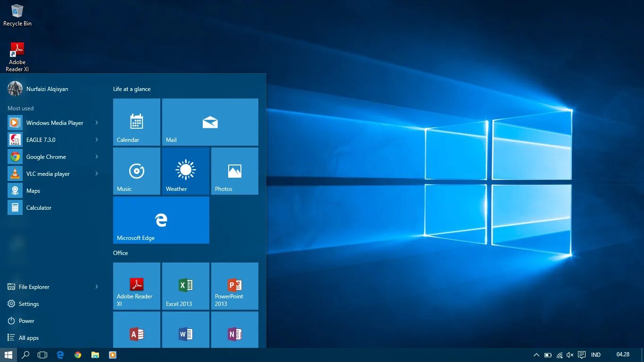Open the Microsoft Edge tile
The image size is (644, 362).
click(161, 220)
